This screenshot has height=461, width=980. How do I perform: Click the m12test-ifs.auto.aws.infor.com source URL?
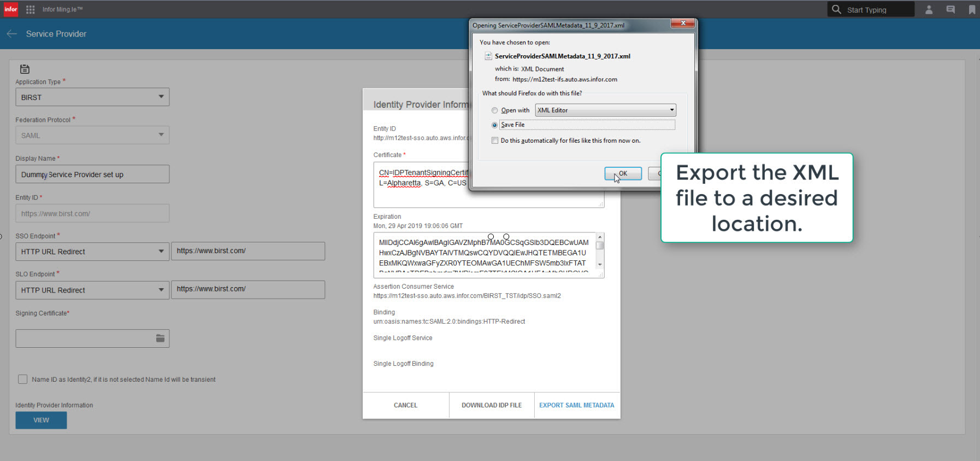[565, 79]
